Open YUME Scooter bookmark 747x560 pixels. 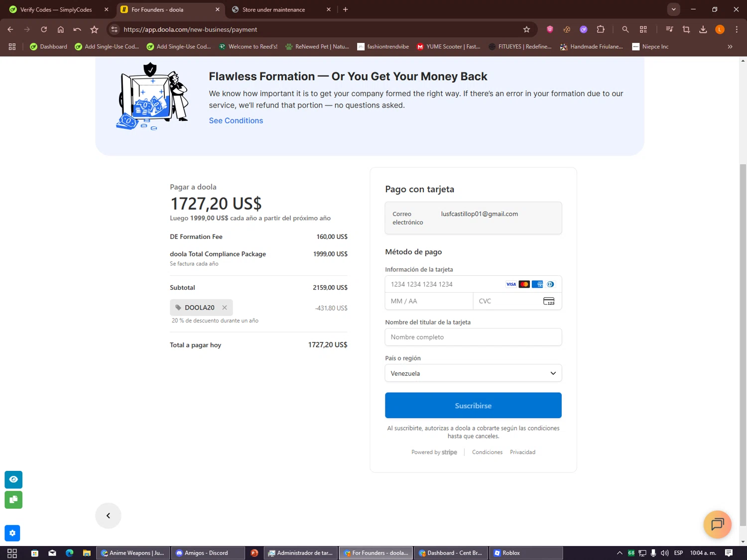click(448, 47)
